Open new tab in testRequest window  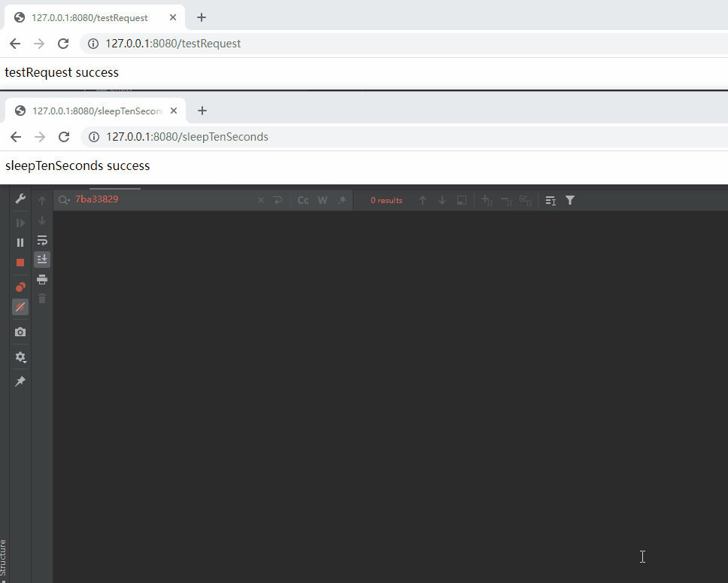point(201,17)
